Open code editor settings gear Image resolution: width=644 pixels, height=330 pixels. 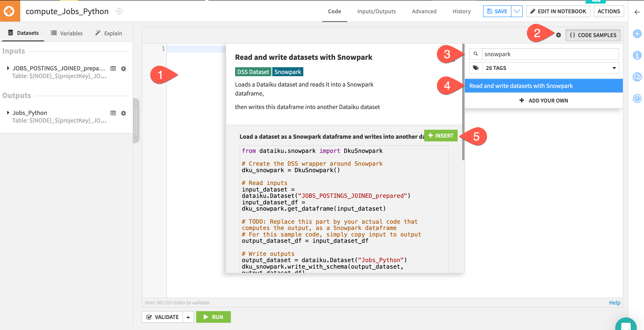coord(558,35)
